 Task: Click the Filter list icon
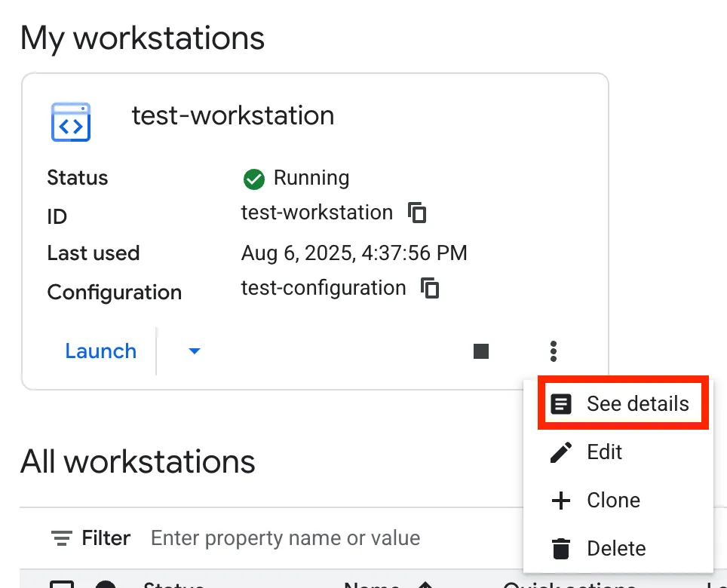(61, 538)
